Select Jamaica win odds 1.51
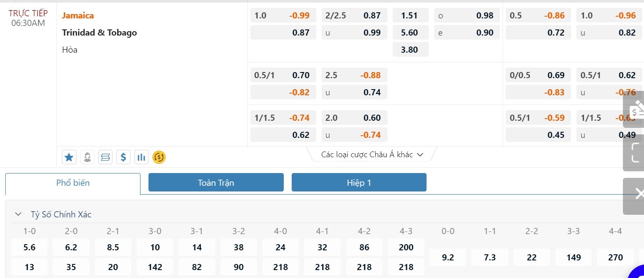This screenshot has height=278, width=644. point(409,15)
